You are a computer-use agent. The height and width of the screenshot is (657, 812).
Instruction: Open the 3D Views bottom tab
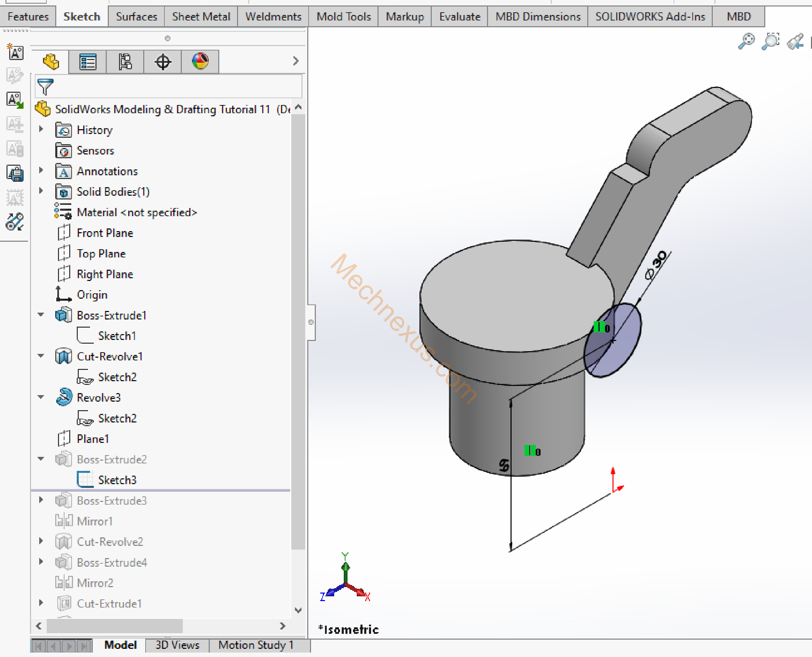177,645
